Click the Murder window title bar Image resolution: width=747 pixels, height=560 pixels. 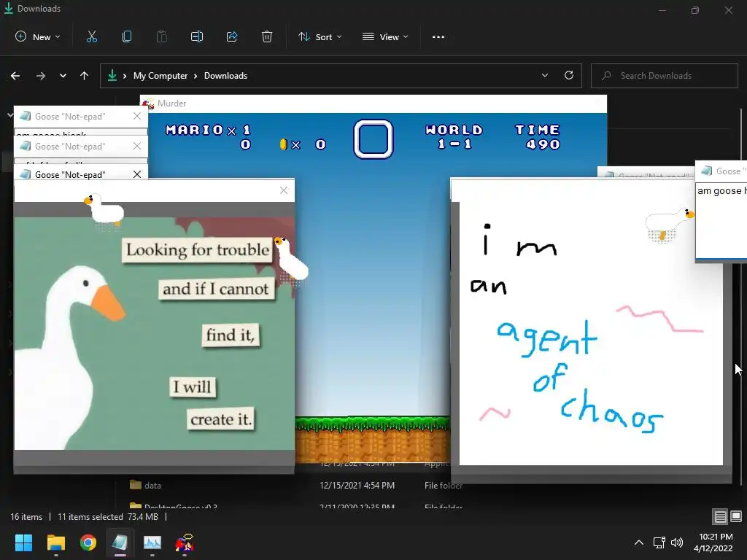[373, 104]
